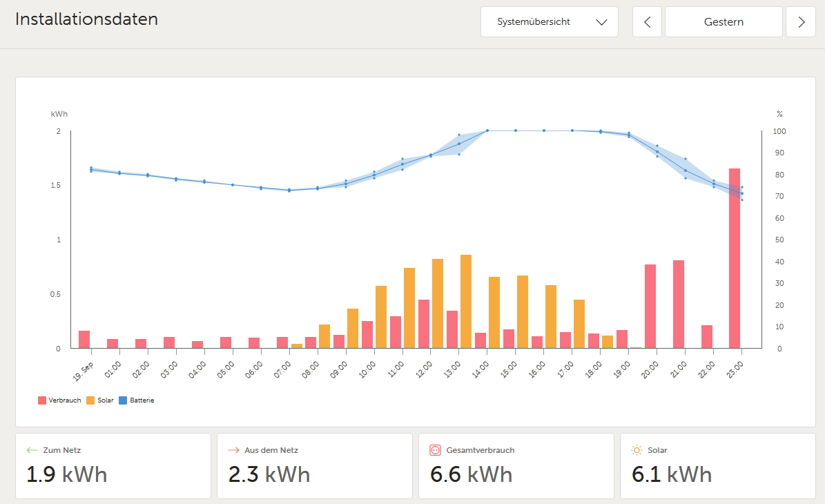Open the Zum Netz 1.9 kWh card
This screenshot has height=504, width=825.
click(x=113, y=466)
